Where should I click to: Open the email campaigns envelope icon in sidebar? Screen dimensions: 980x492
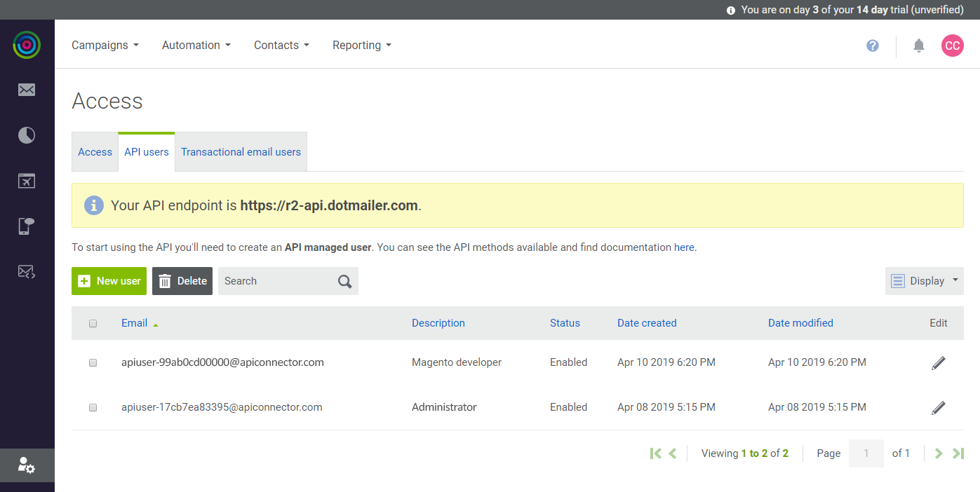[x=27, y=90]
